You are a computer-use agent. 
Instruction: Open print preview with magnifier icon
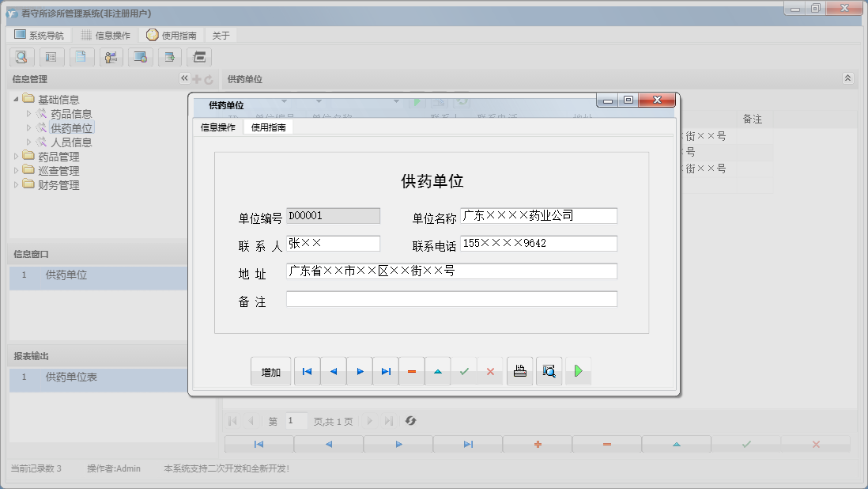click(549, 371)
